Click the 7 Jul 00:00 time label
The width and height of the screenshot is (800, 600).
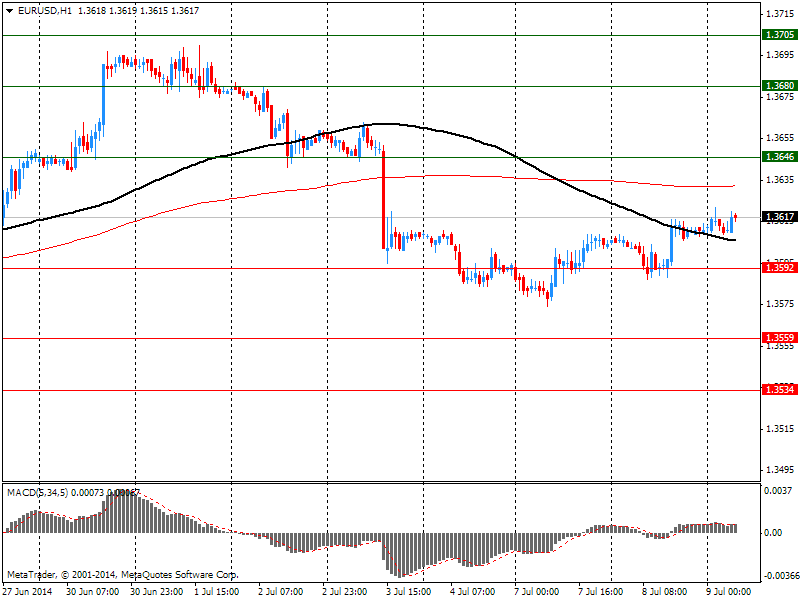(x=537, y=592)
